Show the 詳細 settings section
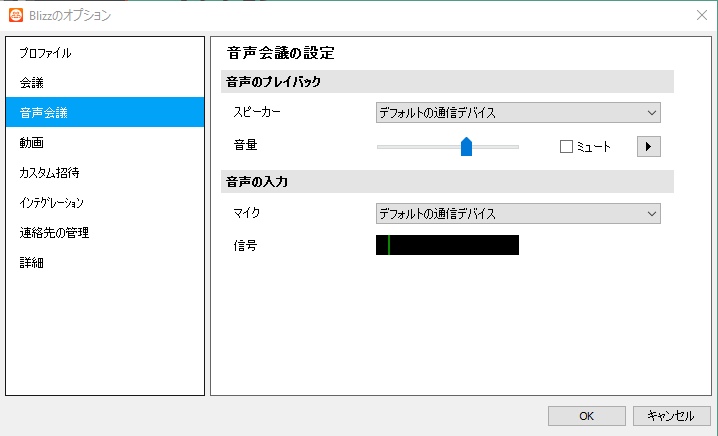 (105, 262)
